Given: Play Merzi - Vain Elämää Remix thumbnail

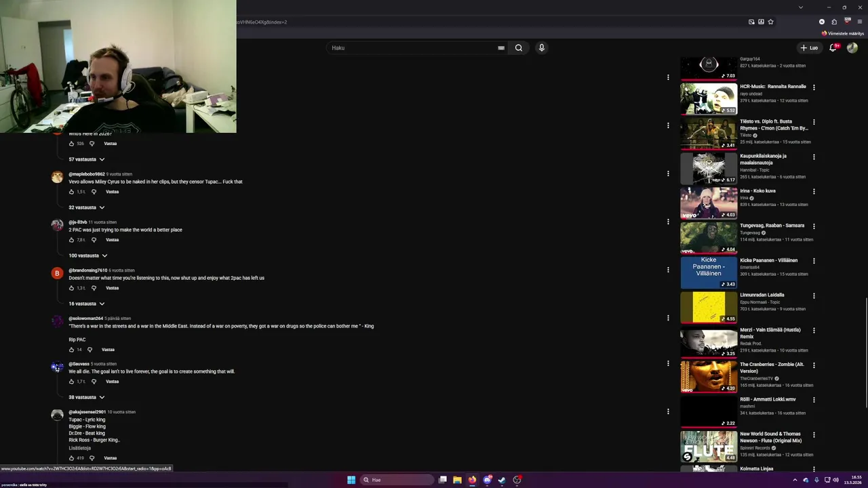Looking at the screenshot, I should coord(709,342).
